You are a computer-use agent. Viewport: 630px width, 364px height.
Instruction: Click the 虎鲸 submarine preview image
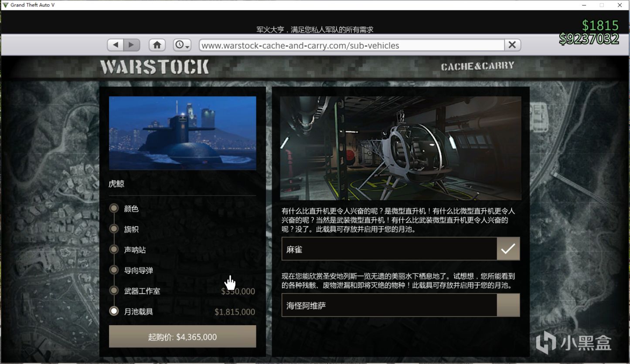[182, 133]
